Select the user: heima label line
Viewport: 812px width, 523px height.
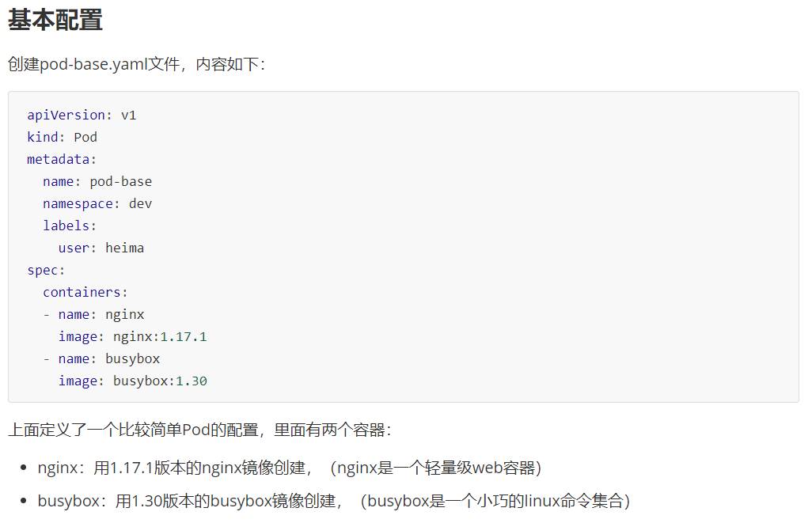101,248
